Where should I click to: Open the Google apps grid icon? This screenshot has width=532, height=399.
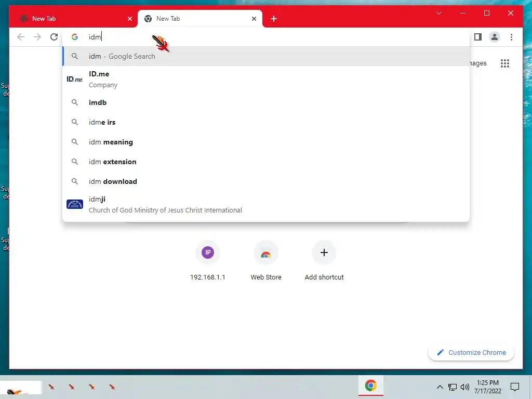coord(504,63)
